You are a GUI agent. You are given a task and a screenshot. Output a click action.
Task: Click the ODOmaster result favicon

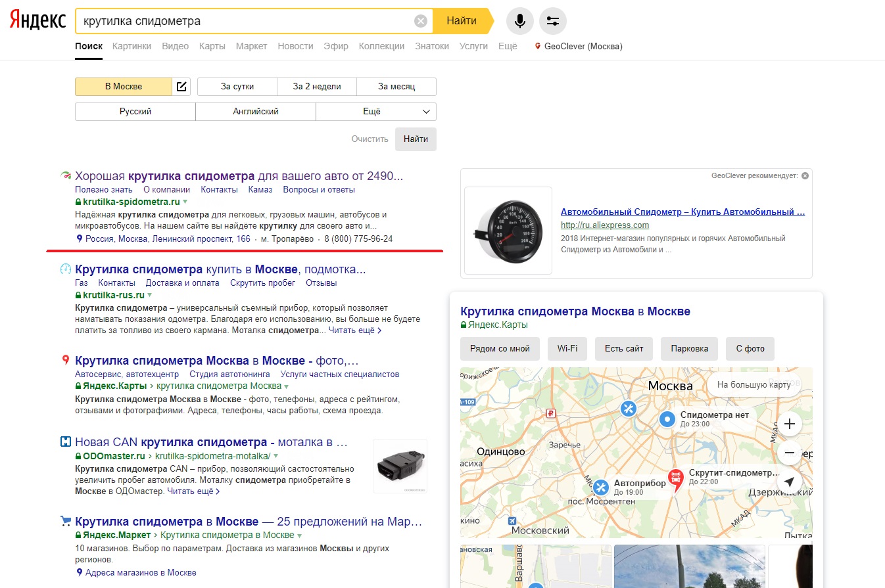point(65,441)
